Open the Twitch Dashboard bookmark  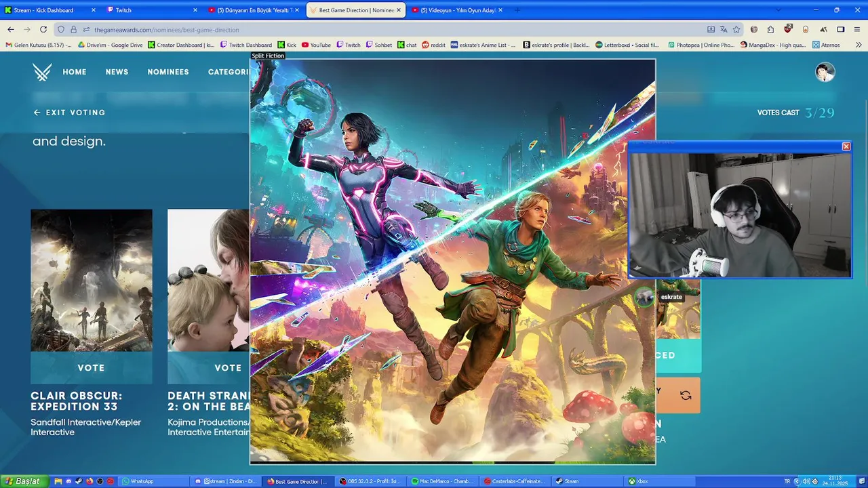(x=246, y=45)
